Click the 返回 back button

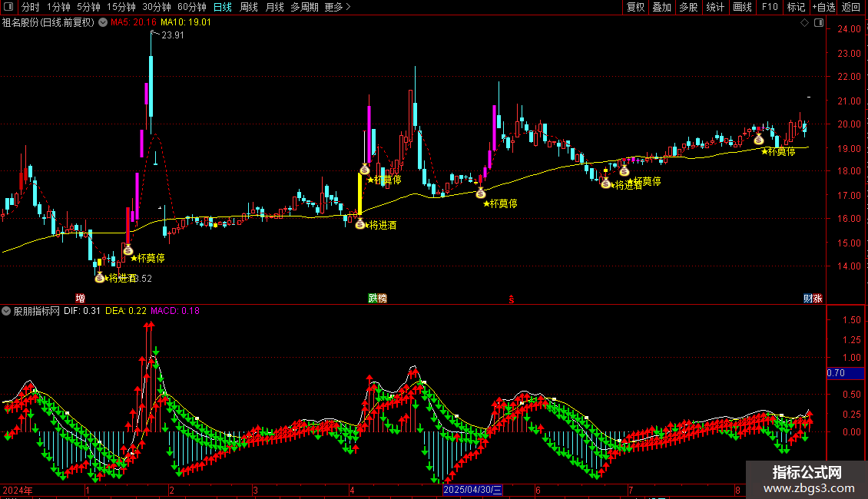click(x=851, y=7)
